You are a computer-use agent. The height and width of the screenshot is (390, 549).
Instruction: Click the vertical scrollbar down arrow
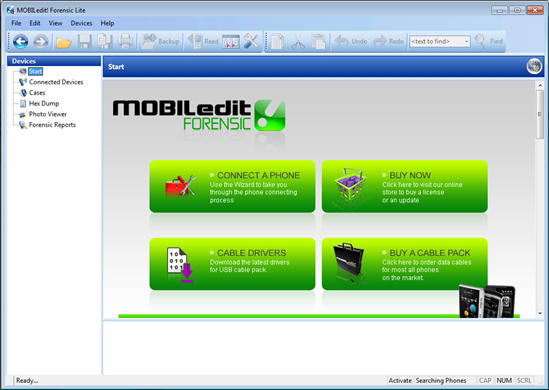540,313
